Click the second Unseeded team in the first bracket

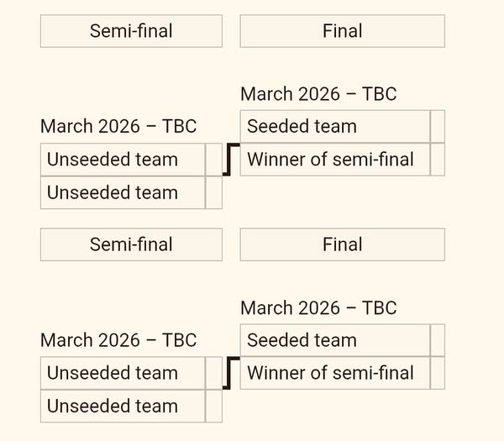pyautogui.click(x=122, y=192)
